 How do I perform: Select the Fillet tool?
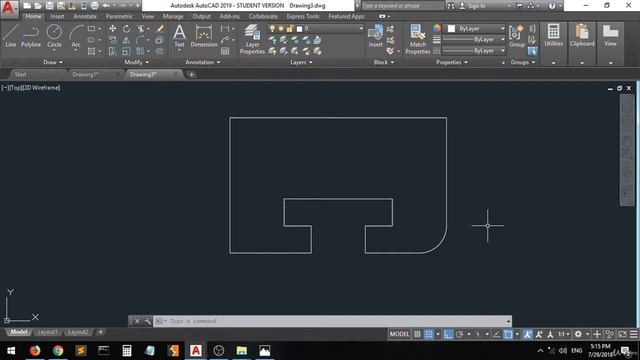[x=140, y=40]
